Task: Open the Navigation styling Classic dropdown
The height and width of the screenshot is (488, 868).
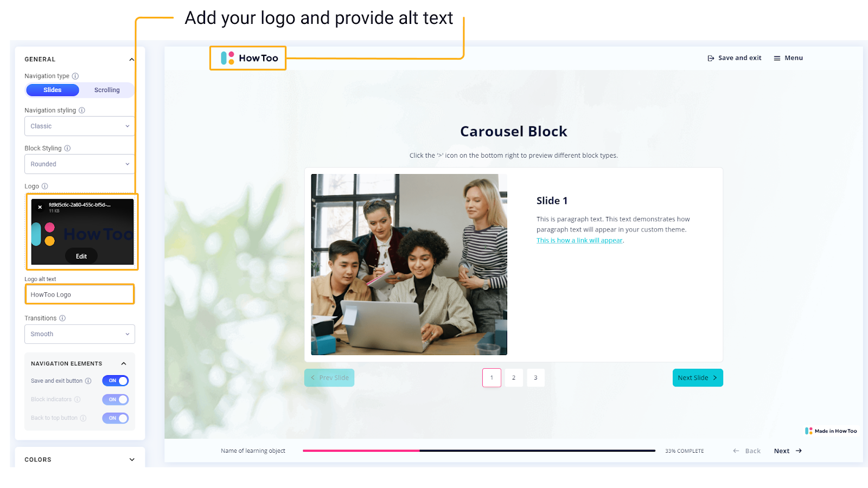Action: (x=79, y=126)
